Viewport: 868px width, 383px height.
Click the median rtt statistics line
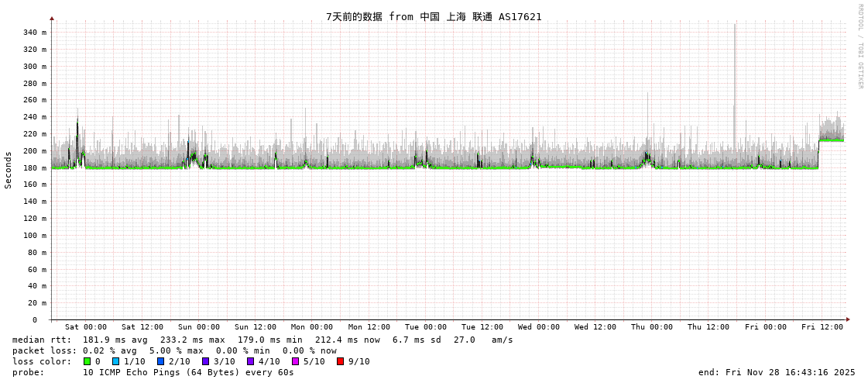(x=262, y=340)
